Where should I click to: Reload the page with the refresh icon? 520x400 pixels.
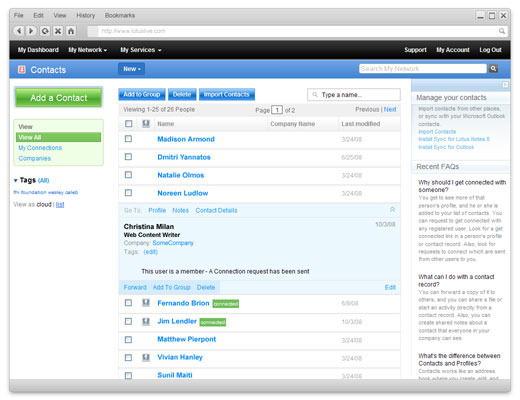45,31
